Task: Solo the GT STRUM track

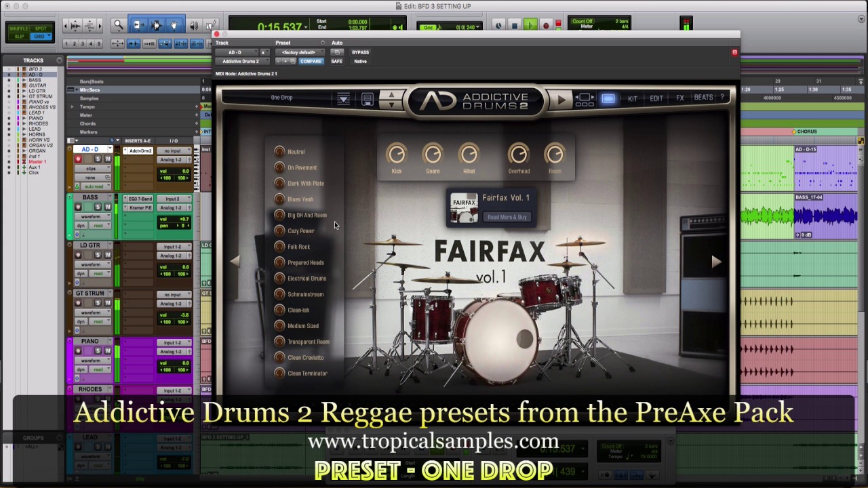Action: [98, 303]
